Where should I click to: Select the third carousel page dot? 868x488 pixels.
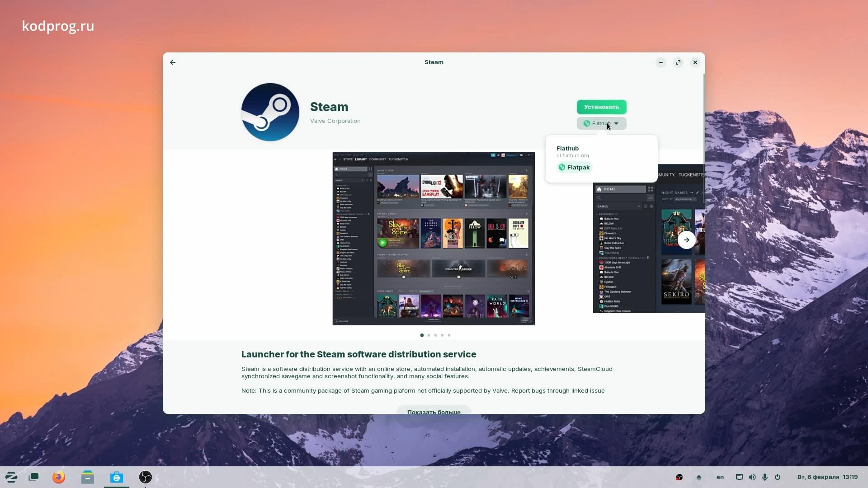coord(435,335)
